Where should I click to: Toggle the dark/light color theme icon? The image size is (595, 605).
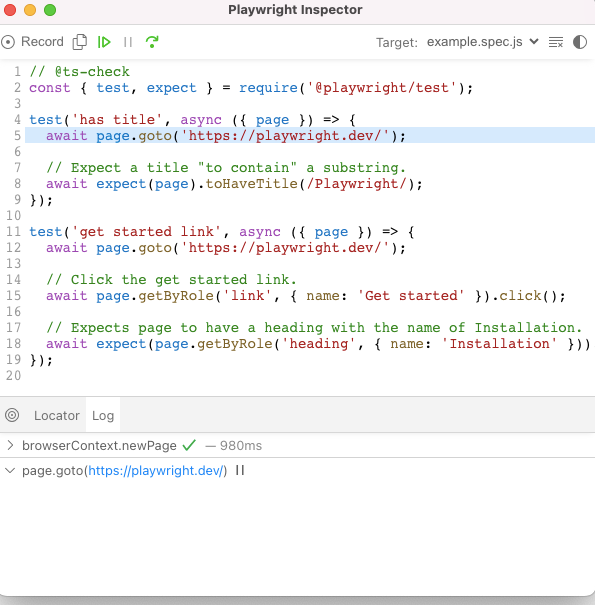pyautogui.click(x=580, y=42)
